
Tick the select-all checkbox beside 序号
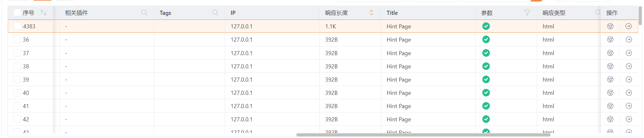[17, 13]
